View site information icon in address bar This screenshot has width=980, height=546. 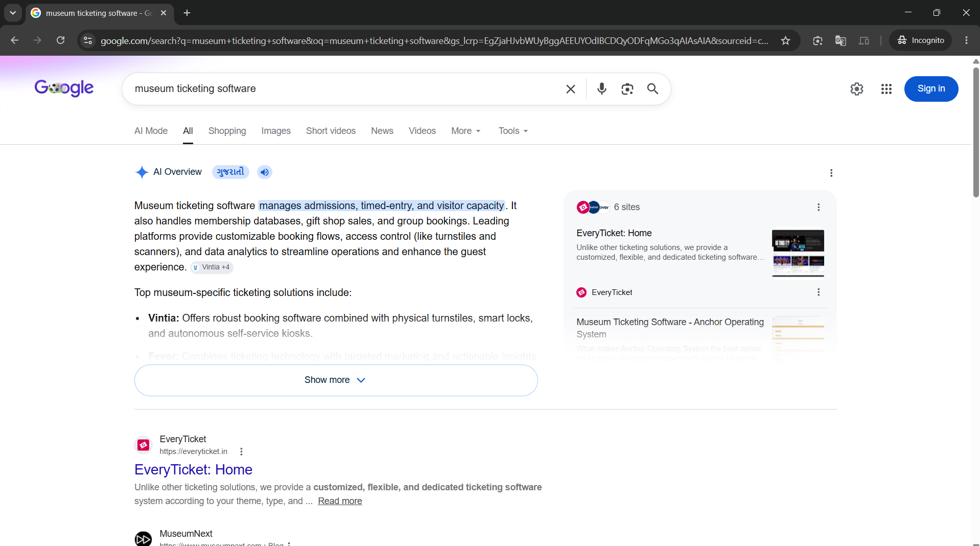pos(88,40)
